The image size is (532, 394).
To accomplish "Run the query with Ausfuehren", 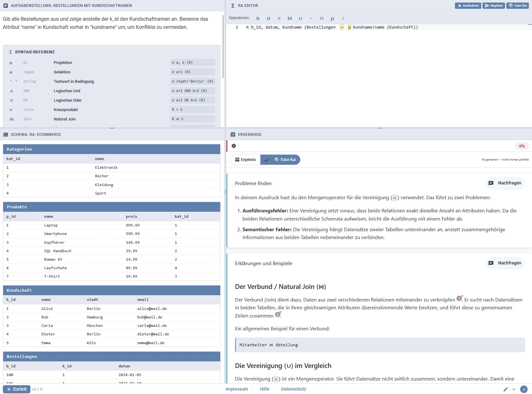I will click(468, 5).
